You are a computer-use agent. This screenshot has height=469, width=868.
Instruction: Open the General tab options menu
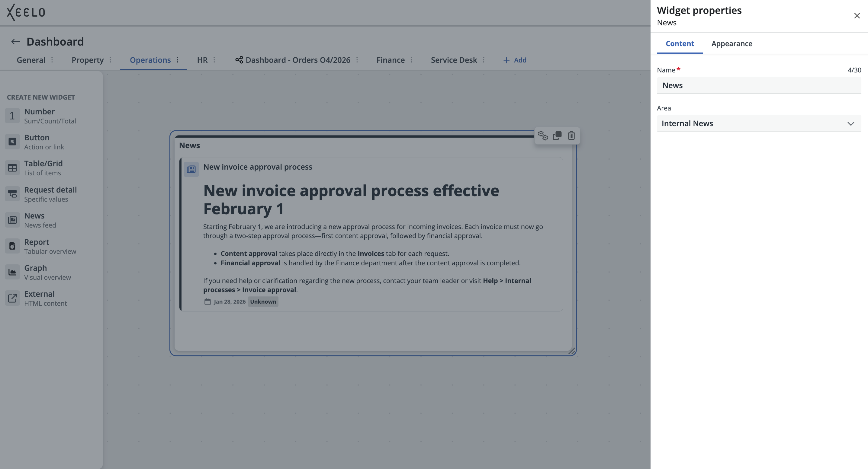coord(52,60)
